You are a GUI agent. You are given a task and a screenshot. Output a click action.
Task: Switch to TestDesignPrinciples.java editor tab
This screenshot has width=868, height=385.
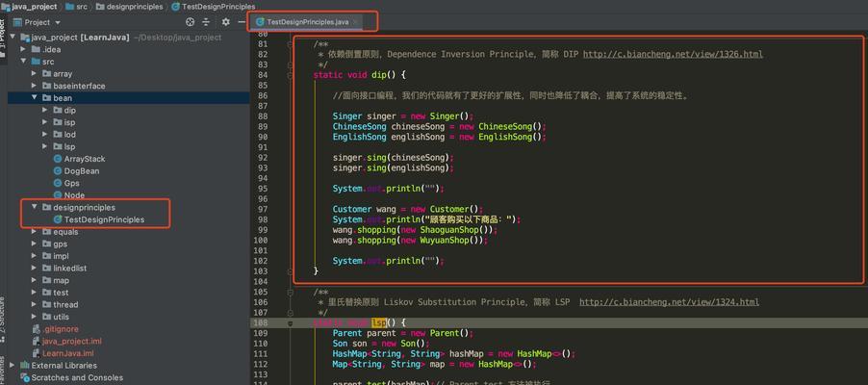click(307, 22)
